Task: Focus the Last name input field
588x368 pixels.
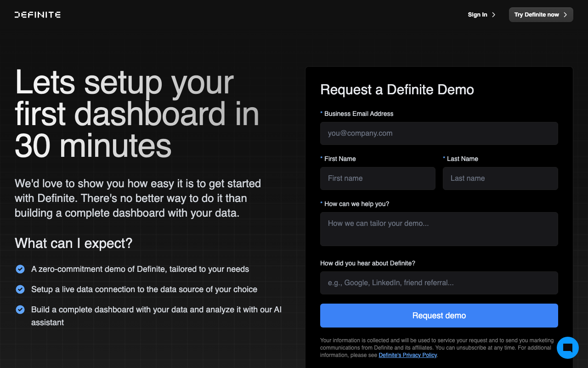Action: (500, 178)
